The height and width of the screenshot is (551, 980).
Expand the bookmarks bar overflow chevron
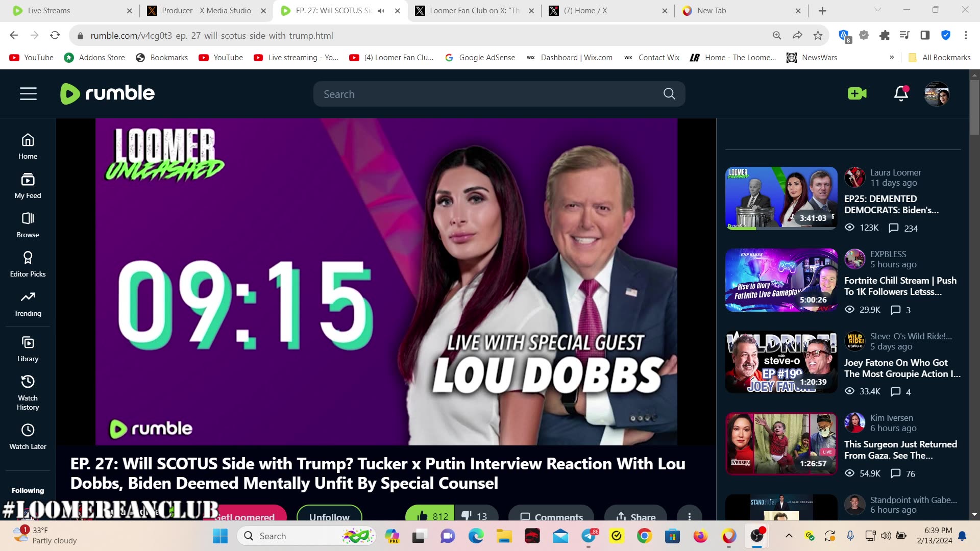pos(892,58)
